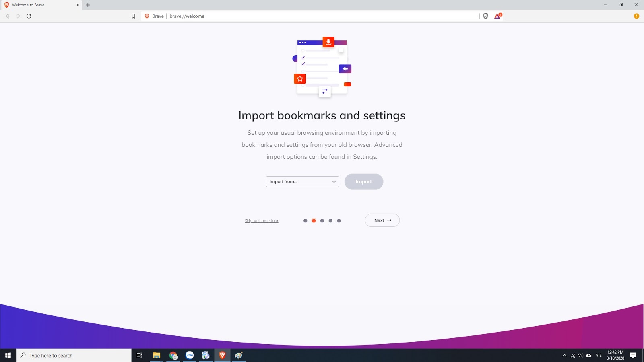This screenshot has width=644, height=362.
Task: Launch Zalo from the taskbar
Action: click(190, 355)
